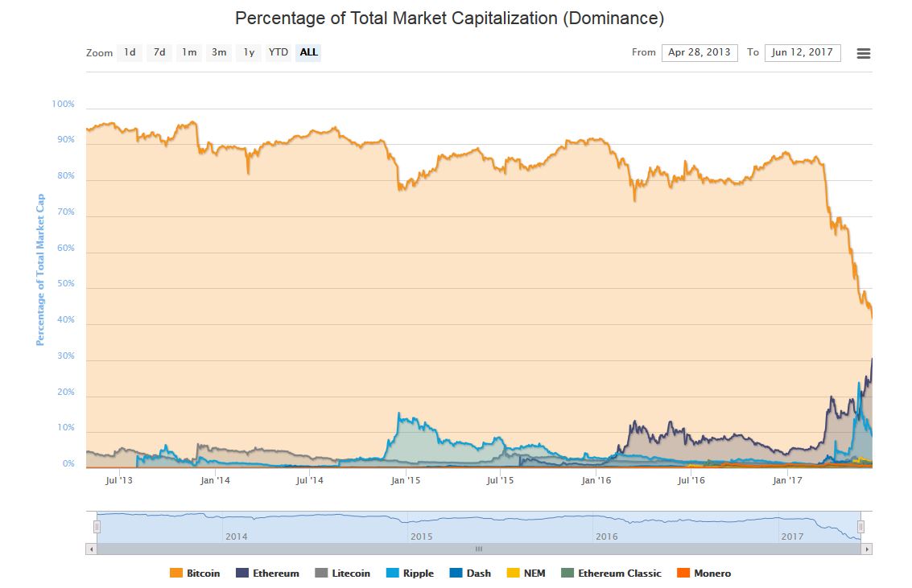Click the orange Bitcoin legend marker
The width and height of the screenshot is (912, 588).
[x=175, y=573]
